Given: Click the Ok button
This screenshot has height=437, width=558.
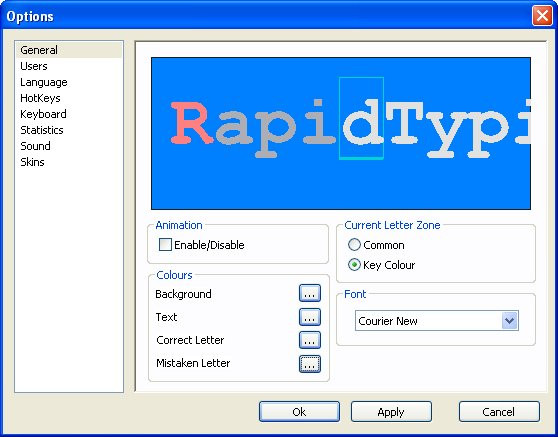Looking at the screenshot, I should (299, 412).
